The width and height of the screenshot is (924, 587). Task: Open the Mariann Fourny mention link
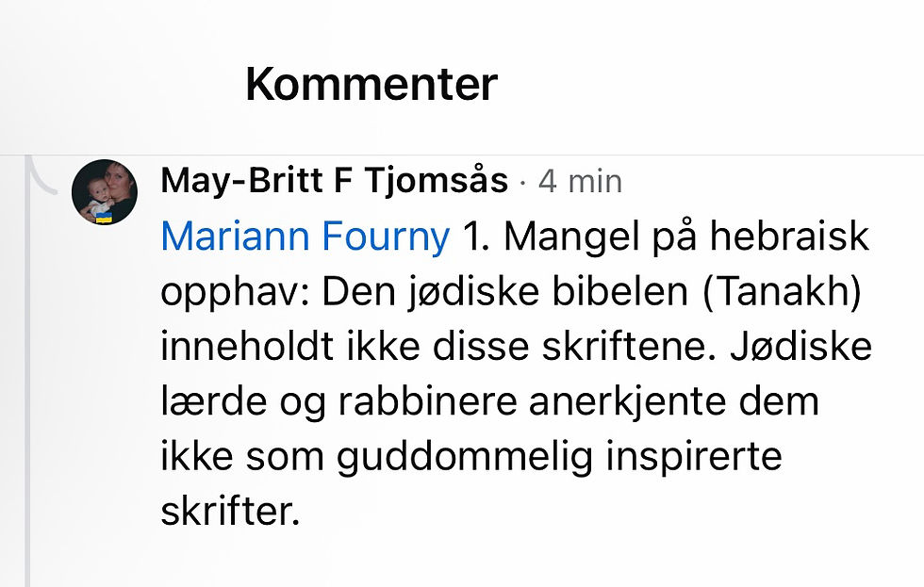[x=305, y=236]
